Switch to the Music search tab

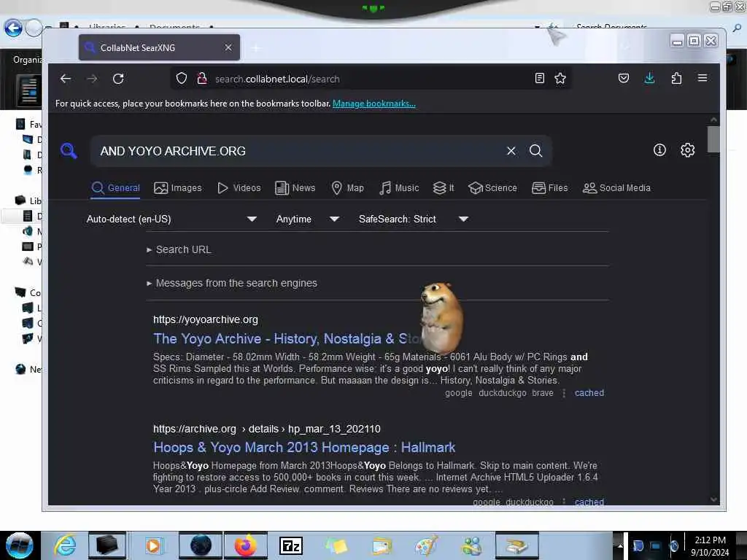399,188
